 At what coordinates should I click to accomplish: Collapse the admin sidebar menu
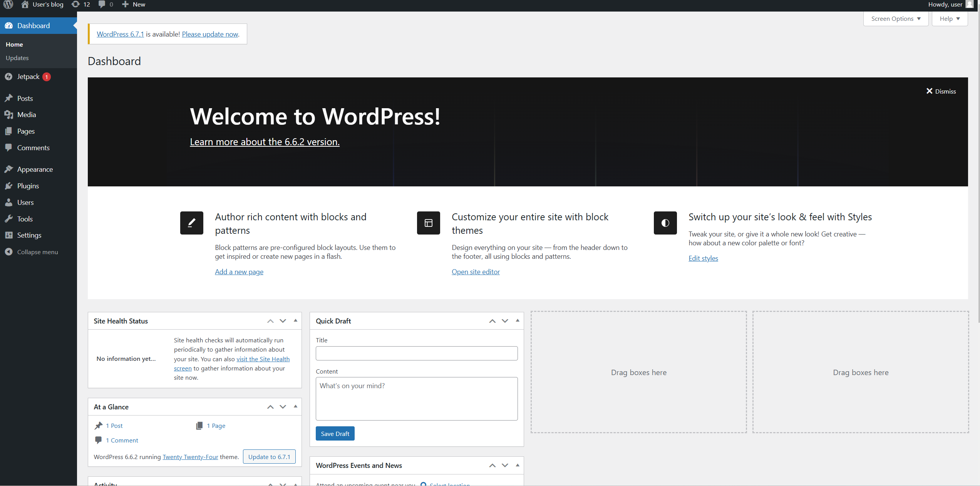37,252
